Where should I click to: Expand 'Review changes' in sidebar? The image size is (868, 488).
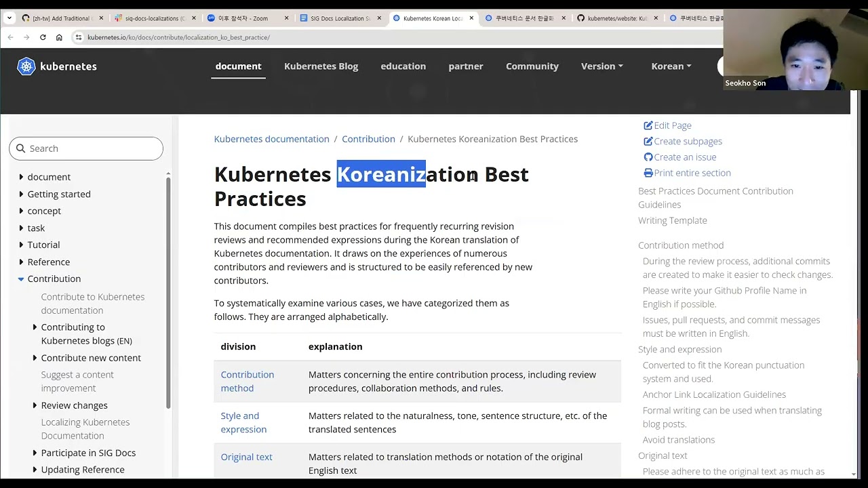tap(35, 405)
